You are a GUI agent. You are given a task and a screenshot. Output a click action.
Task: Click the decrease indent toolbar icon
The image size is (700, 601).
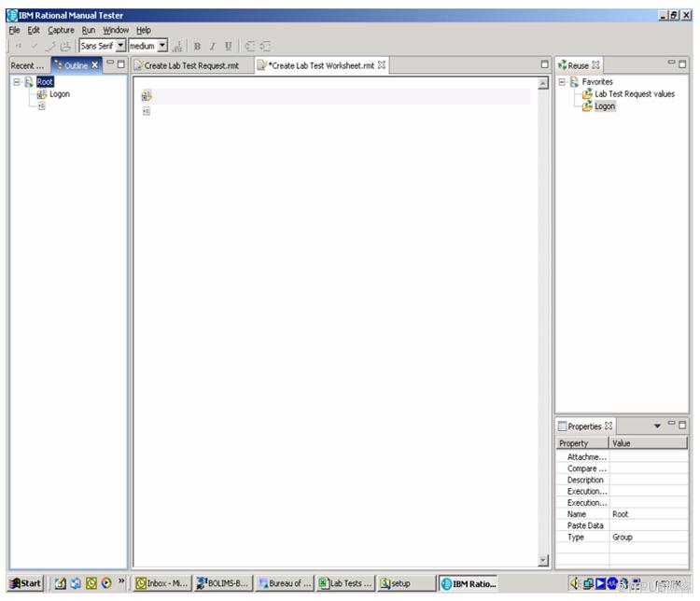click(x=250, y=46)
